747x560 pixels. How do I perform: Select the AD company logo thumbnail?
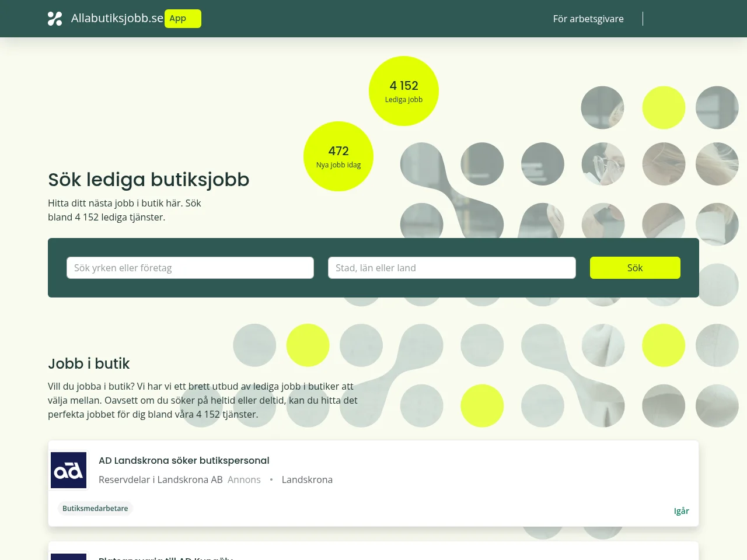click(69, 470)
